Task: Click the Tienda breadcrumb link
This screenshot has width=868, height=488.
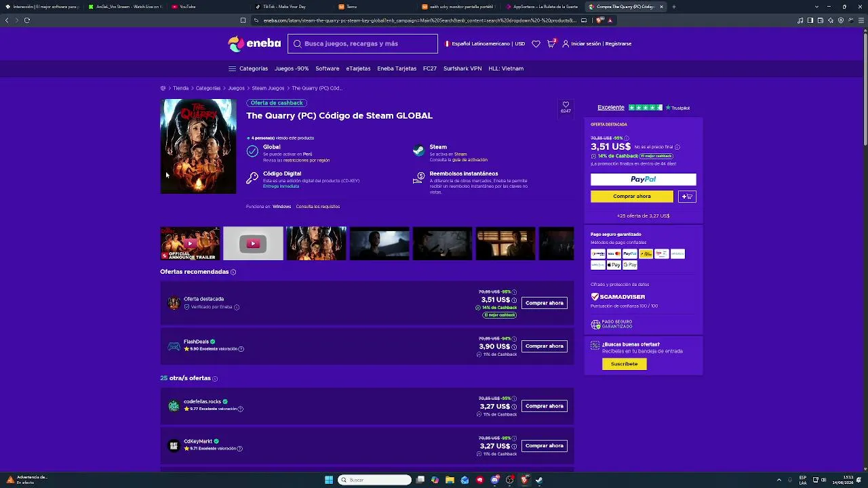Action: [x=180, y=88]
